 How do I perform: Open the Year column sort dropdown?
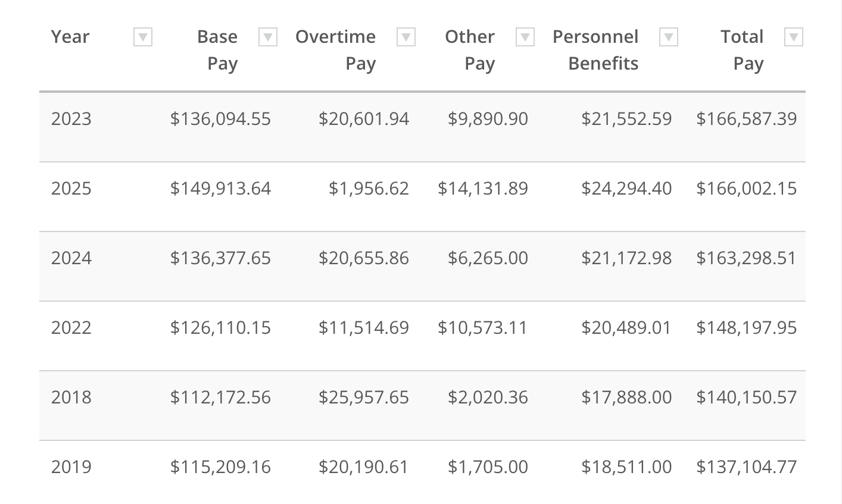(143, 37)
